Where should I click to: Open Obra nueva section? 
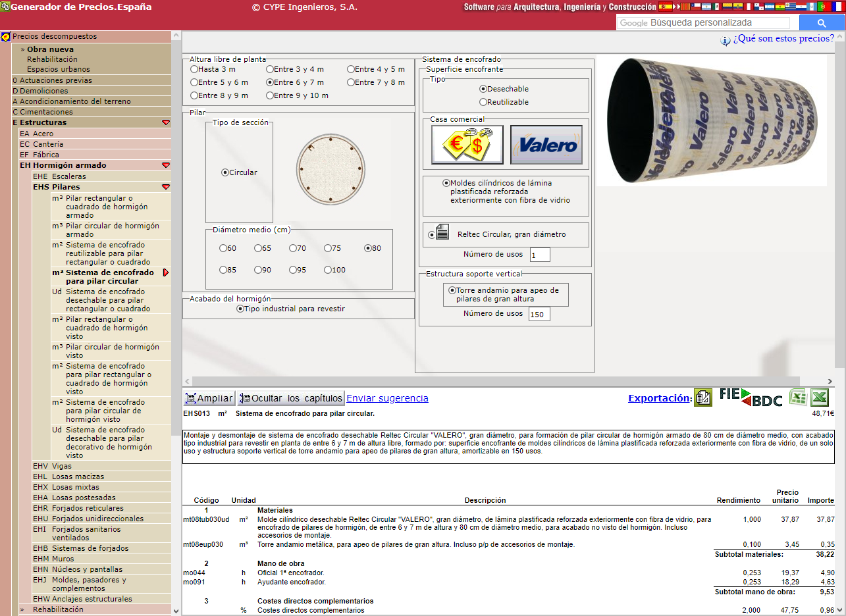pyautogui.click(x=50, y=49)
